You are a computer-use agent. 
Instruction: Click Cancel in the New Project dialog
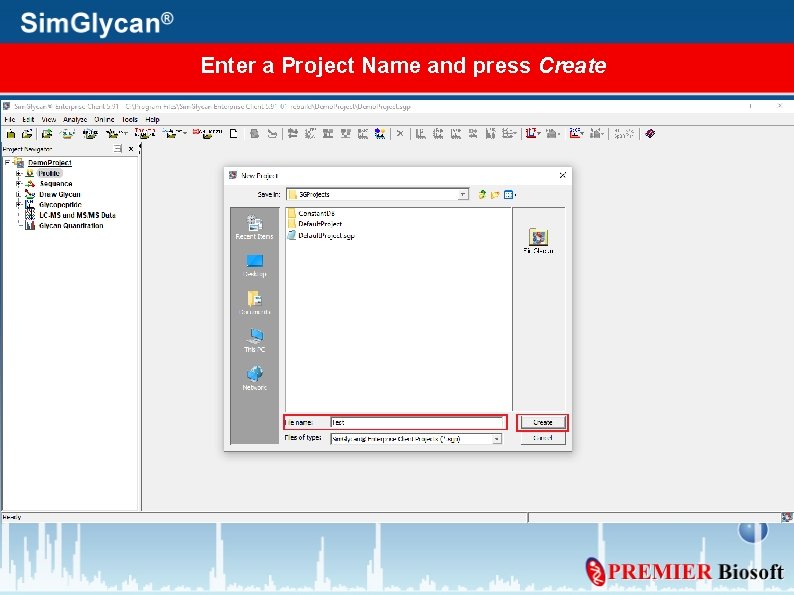[x=542, y=438]
